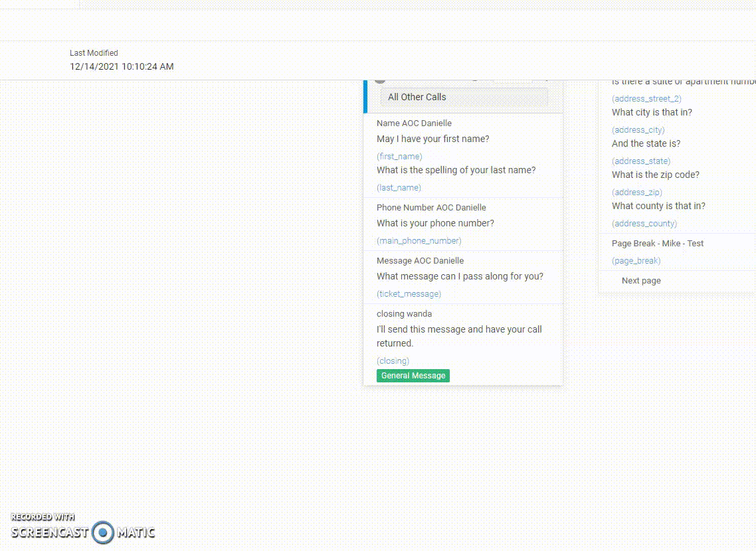This screenshot has height=551, width=756.
Task: Click the (address_zip) field tag
Action: point(637,193)
